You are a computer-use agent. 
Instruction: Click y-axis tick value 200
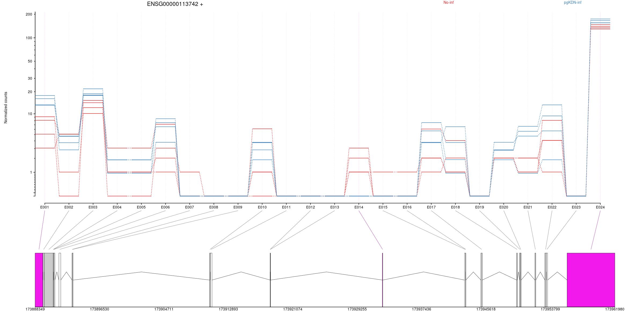[29, 14]
